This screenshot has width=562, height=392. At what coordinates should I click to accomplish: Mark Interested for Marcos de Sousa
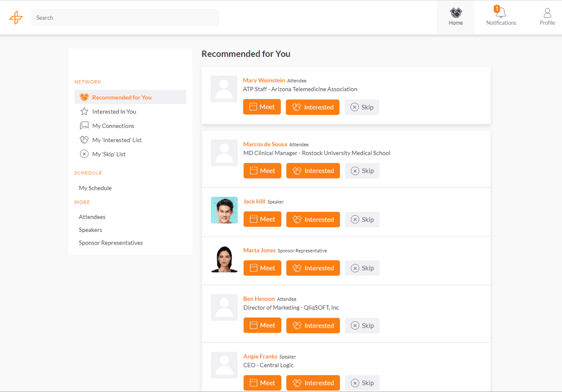[x=313, y=171]
